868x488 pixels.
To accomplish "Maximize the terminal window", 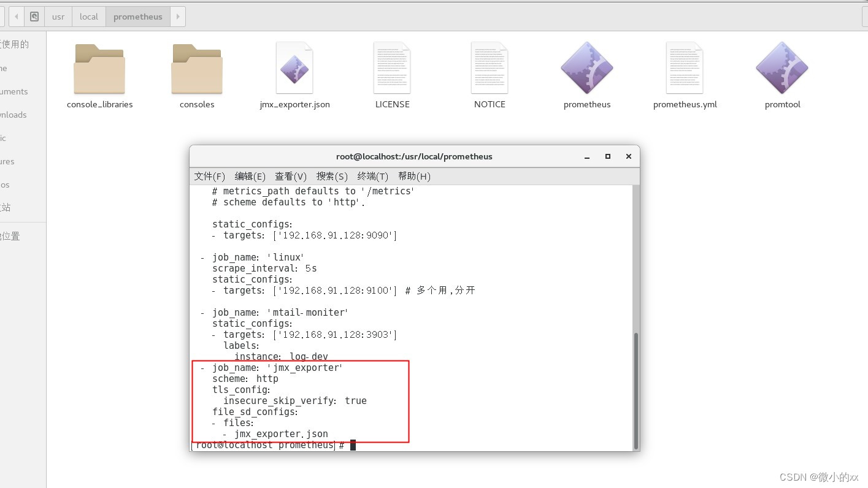I will tap(608, 156).
